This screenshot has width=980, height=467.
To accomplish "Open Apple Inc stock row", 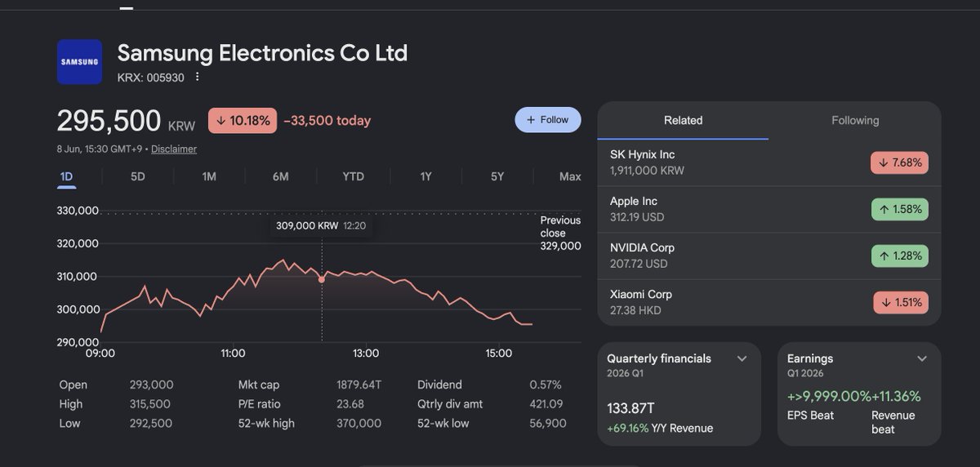I will (769, 209).
